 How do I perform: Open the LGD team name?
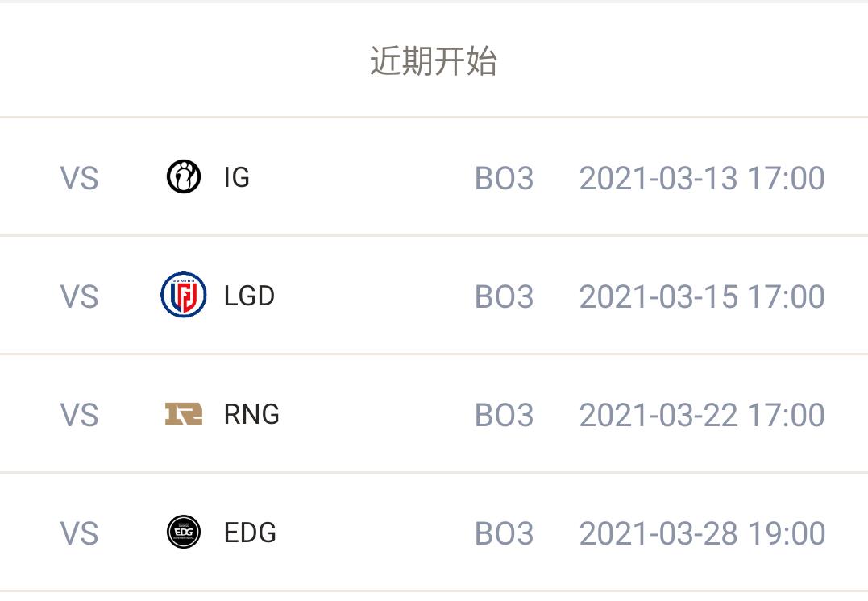249,296
